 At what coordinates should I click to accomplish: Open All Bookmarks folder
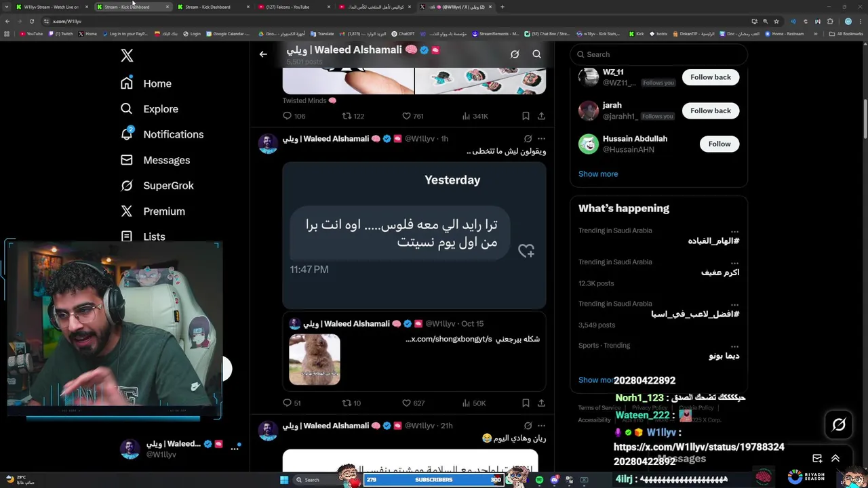click(x=846, y=34)
